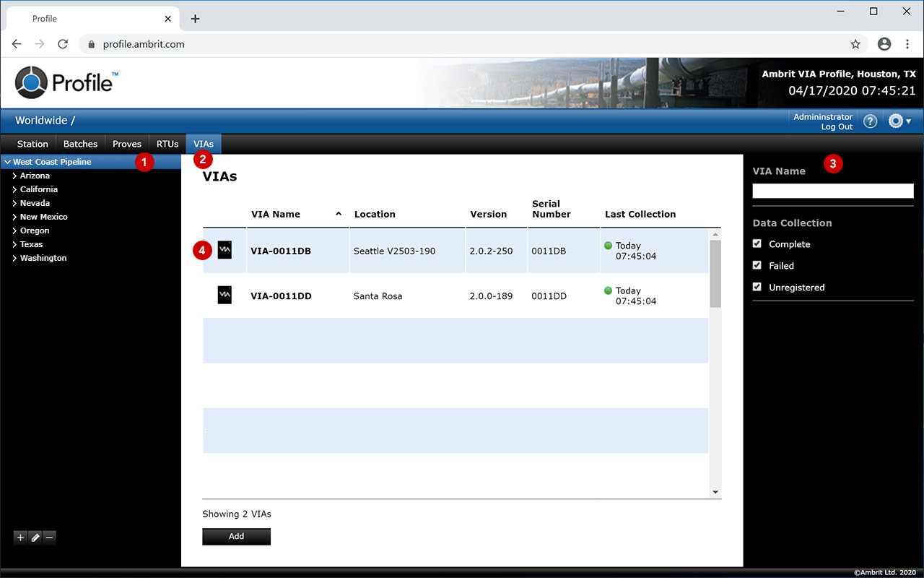Click the pencil edit icon in sidebar
This screenshot has height=578, width=924.
pyautogui.click(x=35, y=537)
